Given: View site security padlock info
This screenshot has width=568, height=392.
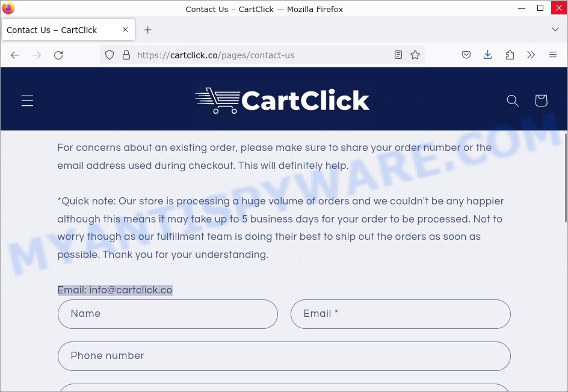Looking at the screenshot, I should (126, 55).
